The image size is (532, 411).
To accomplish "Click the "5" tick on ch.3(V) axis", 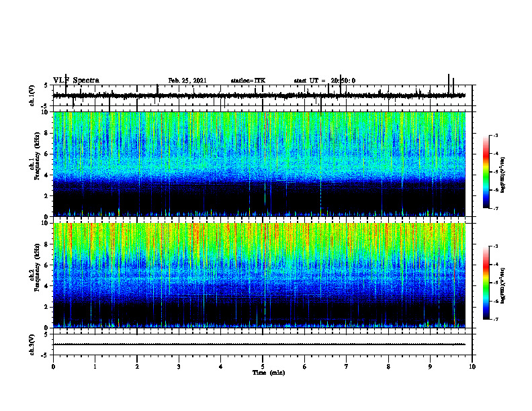I will coord(46,334).
